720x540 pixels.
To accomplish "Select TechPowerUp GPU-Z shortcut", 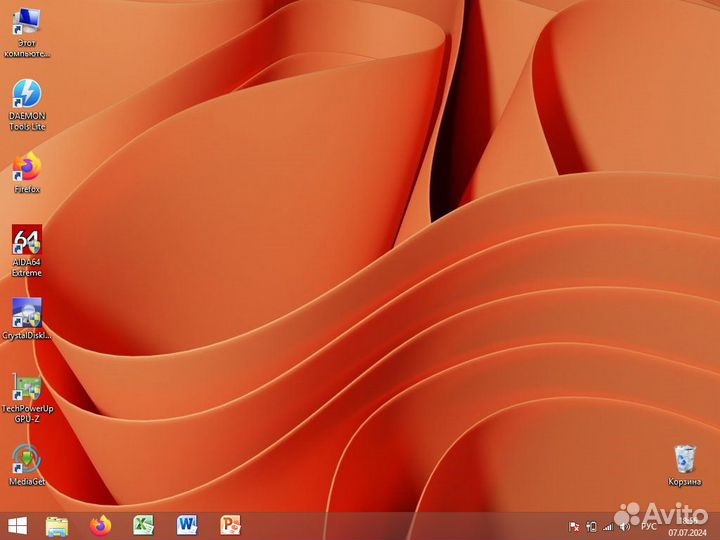I will (x=27, y=388).
